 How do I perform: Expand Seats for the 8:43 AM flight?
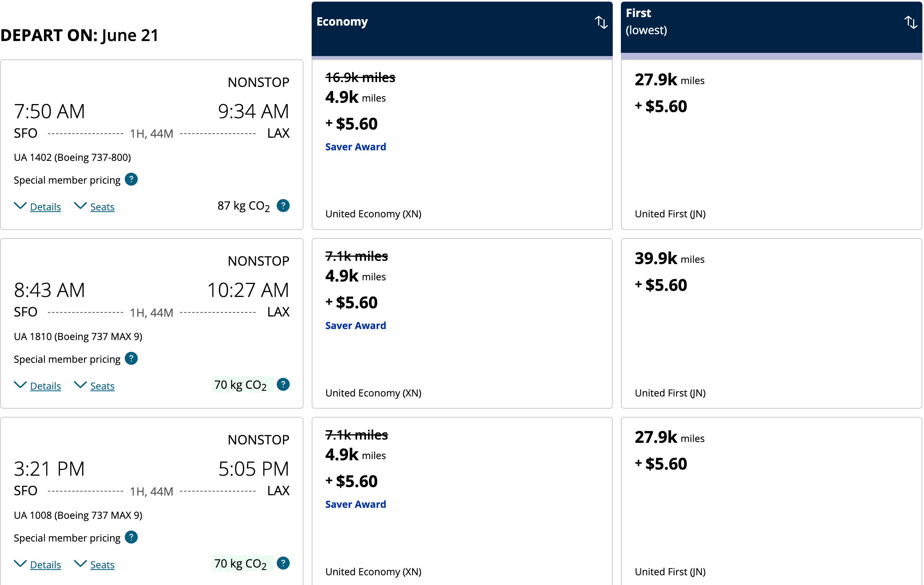tap(94, 386)
